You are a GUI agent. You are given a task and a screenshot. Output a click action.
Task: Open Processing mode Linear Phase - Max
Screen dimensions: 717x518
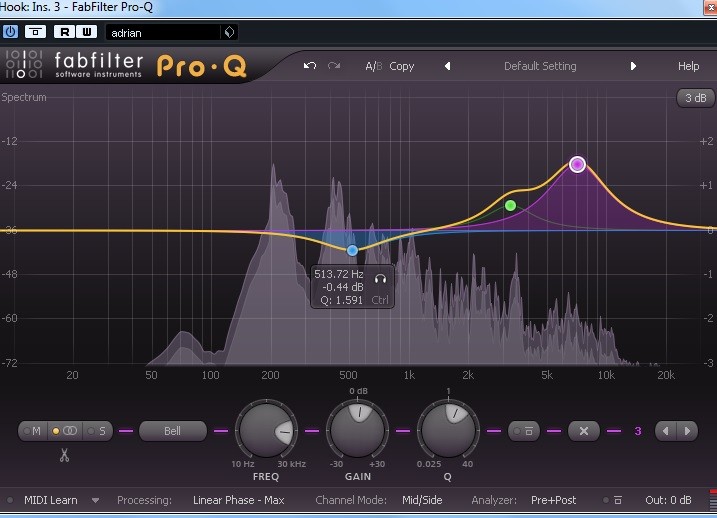tap(238, 500)
